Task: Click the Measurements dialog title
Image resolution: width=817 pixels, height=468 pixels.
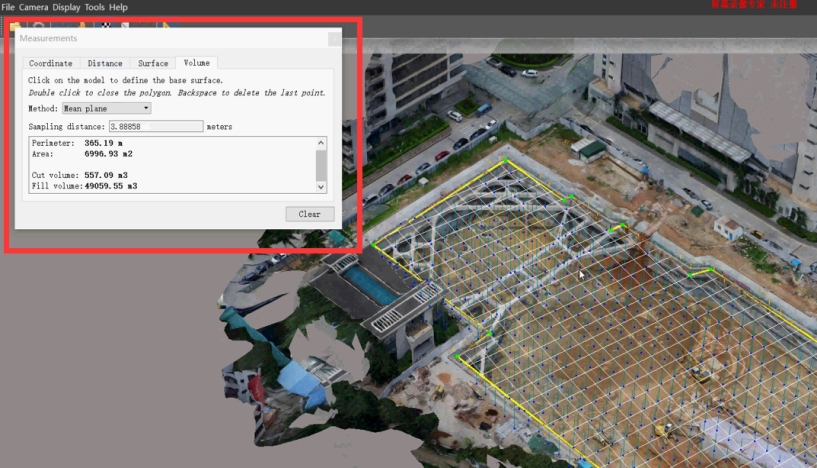Action: [48, 38]
